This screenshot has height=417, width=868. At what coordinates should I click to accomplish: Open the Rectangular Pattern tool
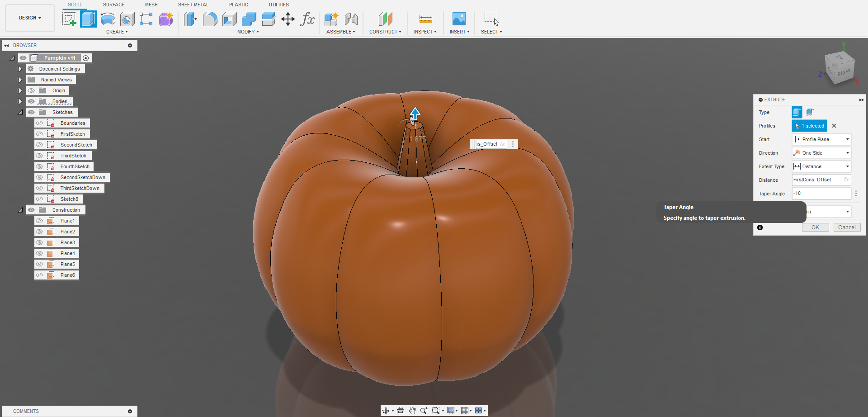coord(146,19)
